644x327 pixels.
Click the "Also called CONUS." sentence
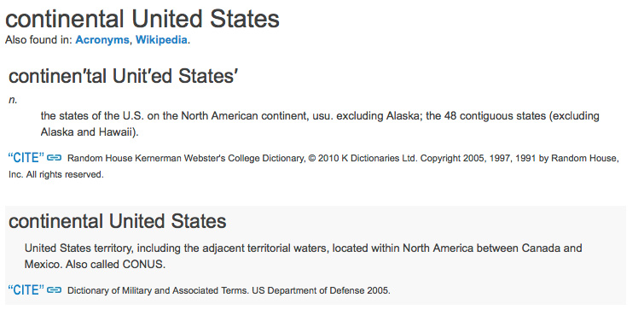(115, 264)
